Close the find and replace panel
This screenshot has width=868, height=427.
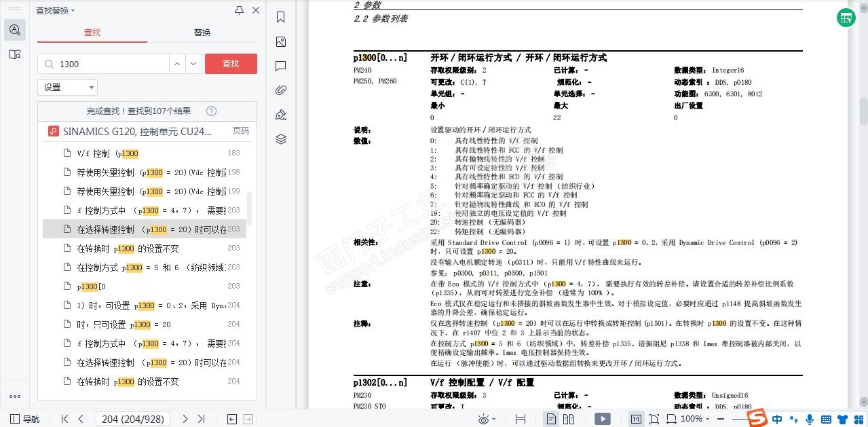coord(256,10)
